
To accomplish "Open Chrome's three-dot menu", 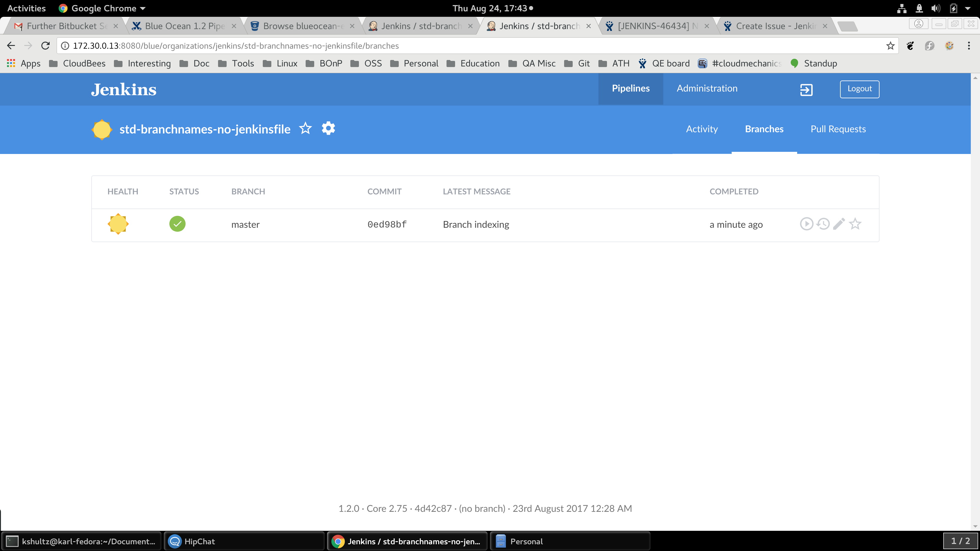I will [x=969, y=46].
